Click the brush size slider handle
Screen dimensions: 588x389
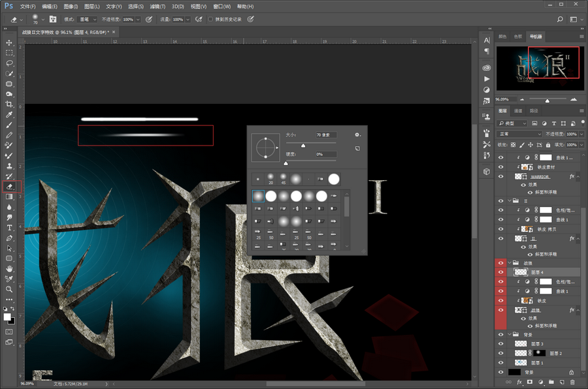point(303,146)
